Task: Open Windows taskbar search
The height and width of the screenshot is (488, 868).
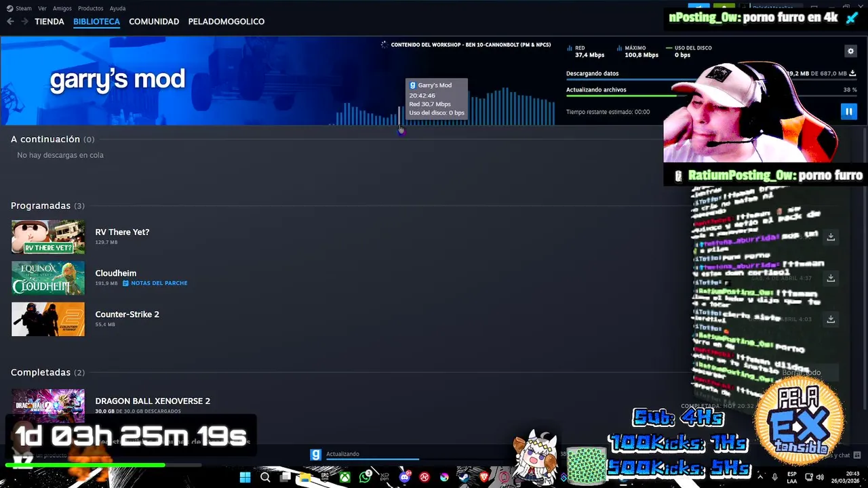Action: (x=265, y=477)
